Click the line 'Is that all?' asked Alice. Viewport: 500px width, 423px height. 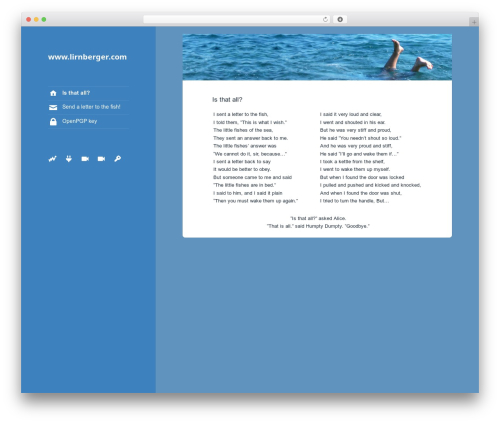coord(318,218)
